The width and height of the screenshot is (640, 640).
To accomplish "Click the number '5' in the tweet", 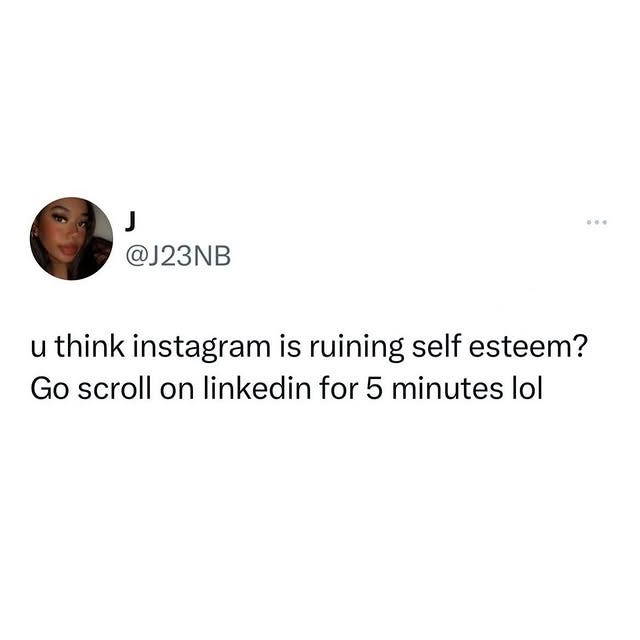I will click(373, 389).
